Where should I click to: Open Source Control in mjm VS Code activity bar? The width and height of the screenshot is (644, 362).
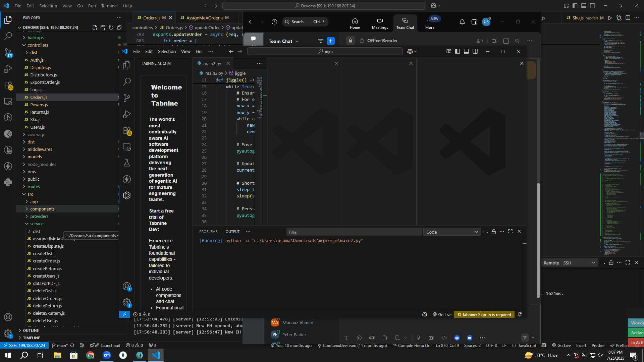(127, 98)
